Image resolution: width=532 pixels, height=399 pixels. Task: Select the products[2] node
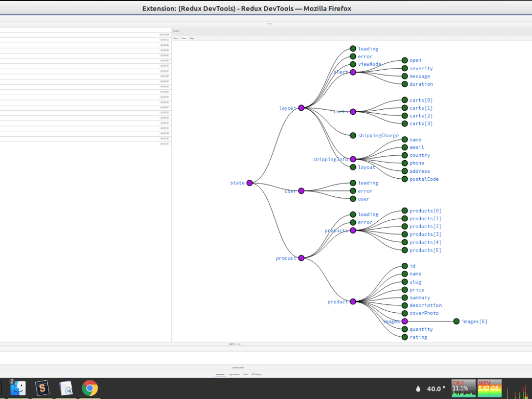(x=404, y=226)
